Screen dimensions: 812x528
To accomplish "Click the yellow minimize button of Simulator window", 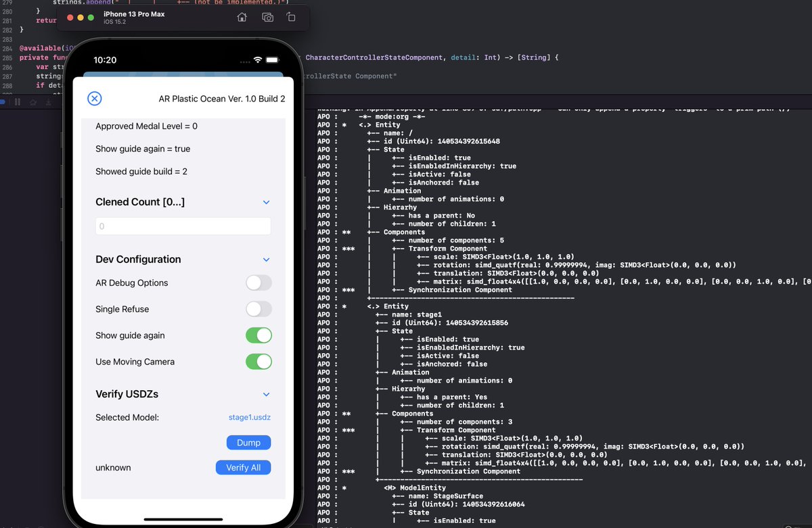I will (81, 18).
